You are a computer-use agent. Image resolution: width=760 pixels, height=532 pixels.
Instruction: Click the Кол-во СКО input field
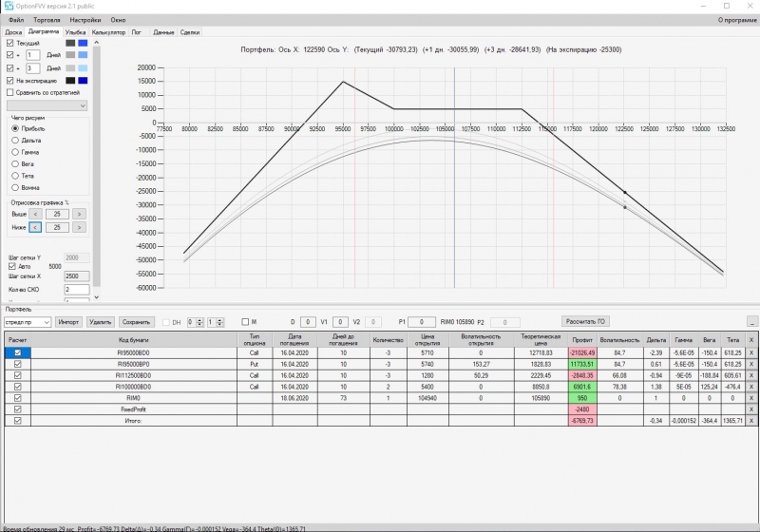coord(77,290)
